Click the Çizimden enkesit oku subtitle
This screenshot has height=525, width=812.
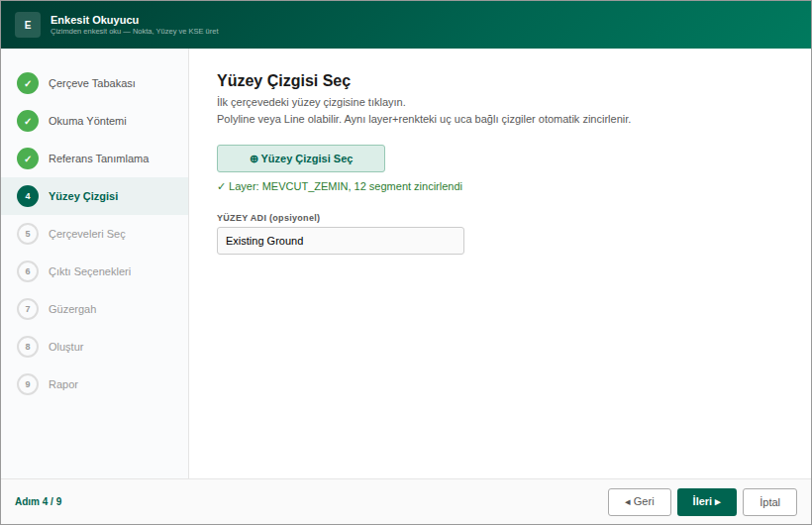click(135, 31)
